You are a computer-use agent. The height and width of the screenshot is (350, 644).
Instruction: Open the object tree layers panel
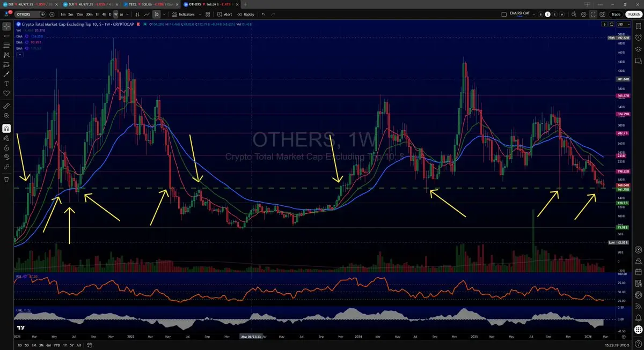pos(638,49)
